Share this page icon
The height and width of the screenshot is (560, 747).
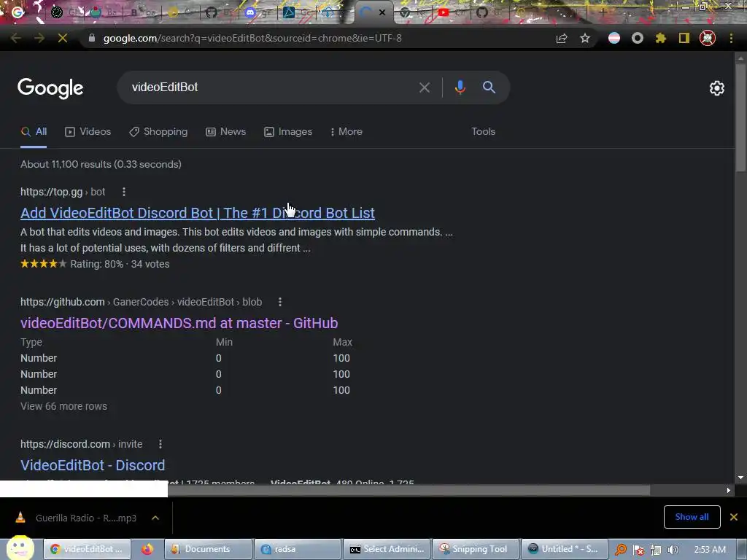(562, 38)
